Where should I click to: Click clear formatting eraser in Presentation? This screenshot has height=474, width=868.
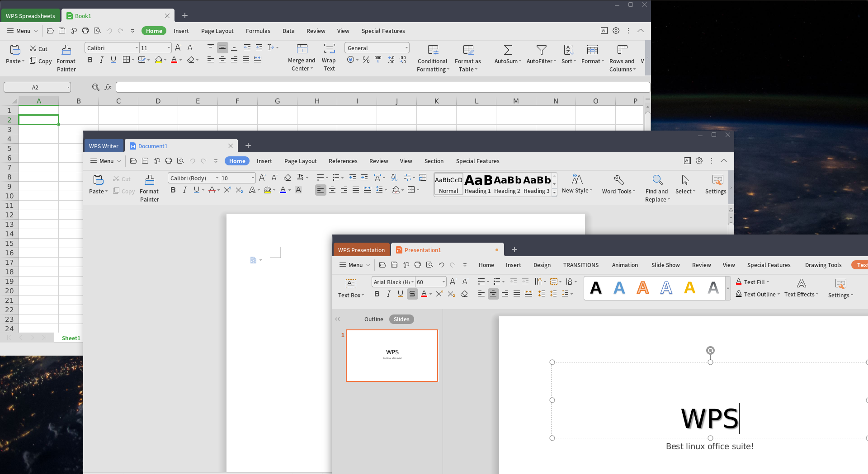[464, 294]
